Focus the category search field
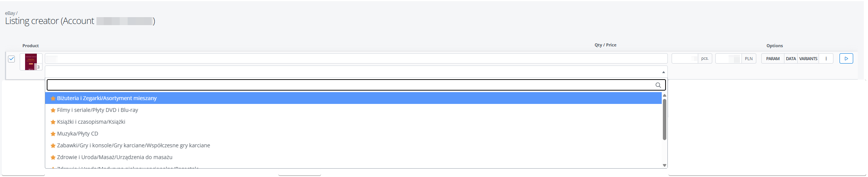868x177 pixels. [x=349, y=85]
